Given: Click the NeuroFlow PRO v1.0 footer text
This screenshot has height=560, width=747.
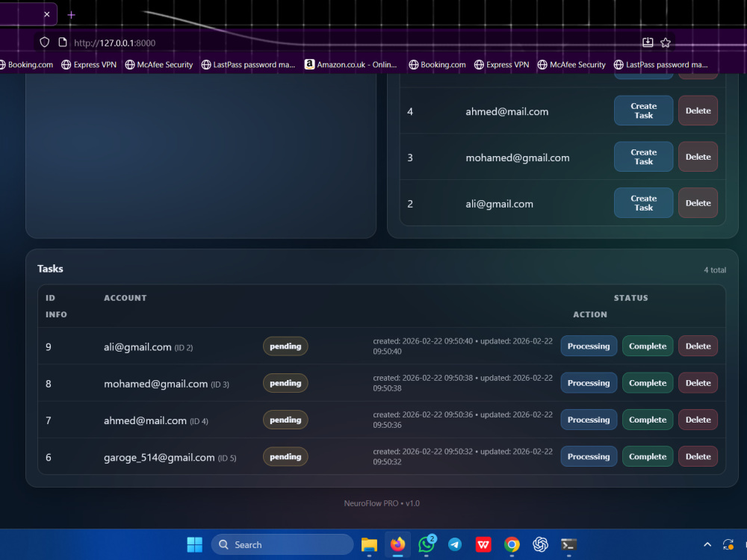Looking at the screenshot, I should point(382,503).
